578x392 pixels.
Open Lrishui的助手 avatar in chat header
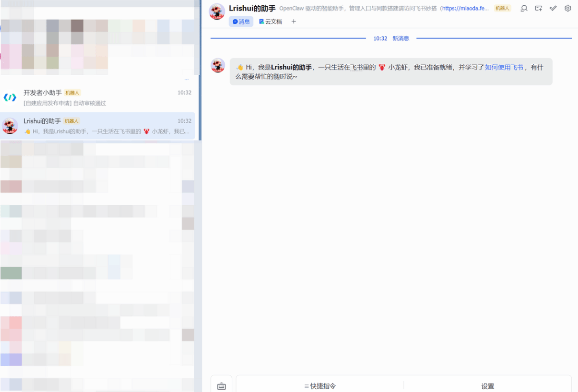(217, 11)
